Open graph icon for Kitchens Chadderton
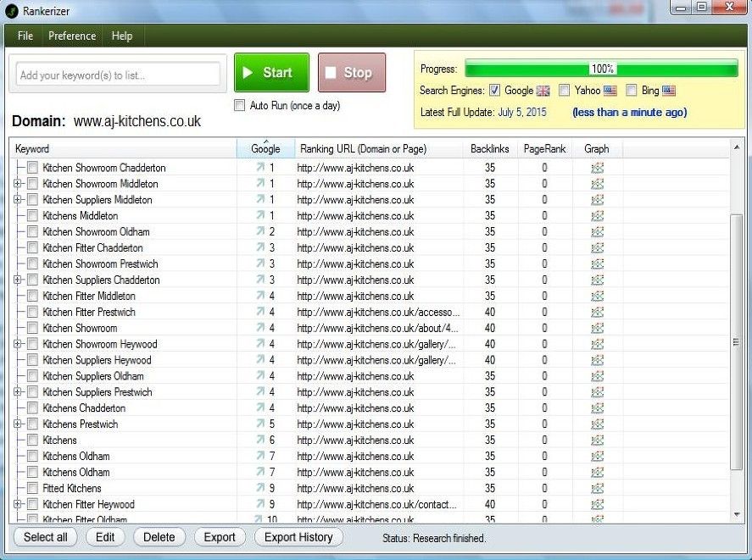This screenshot has height=560, width=752. click(x=597, y=408)
